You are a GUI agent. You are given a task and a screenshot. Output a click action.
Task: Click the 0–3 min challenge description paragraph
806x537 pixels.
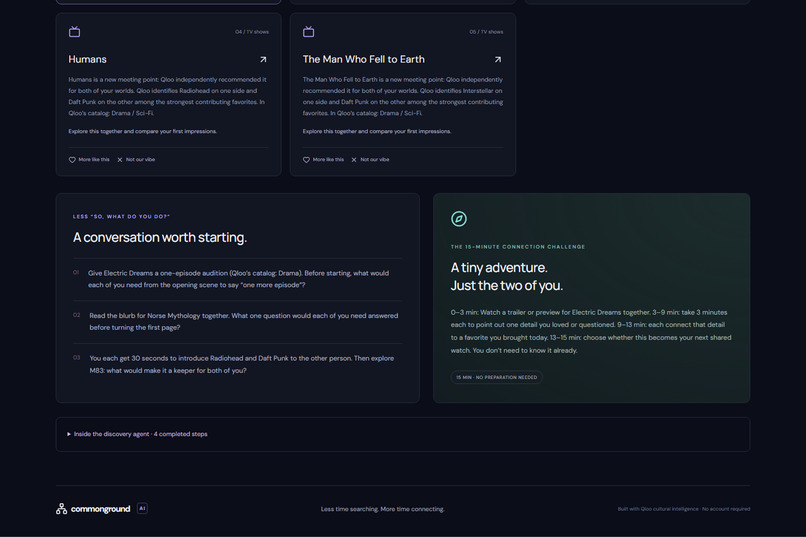click(591, 331)
